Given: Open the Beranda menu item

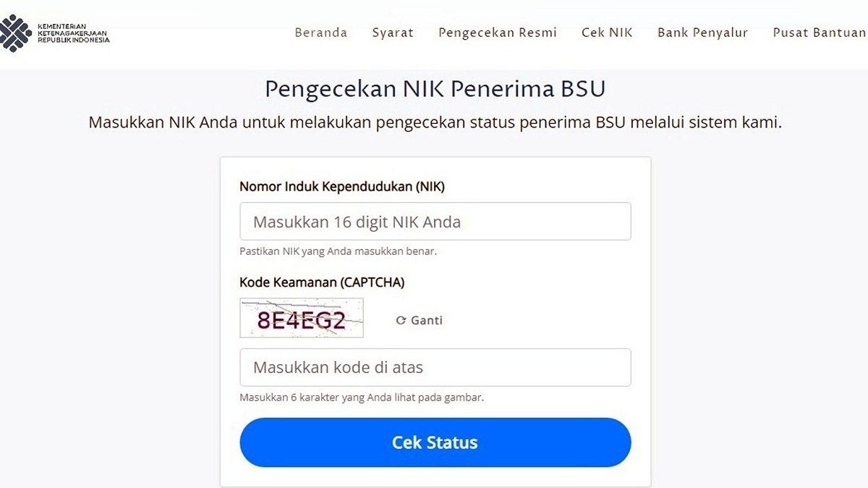Looking at the screenshot, I should click(x=320, y=33).
